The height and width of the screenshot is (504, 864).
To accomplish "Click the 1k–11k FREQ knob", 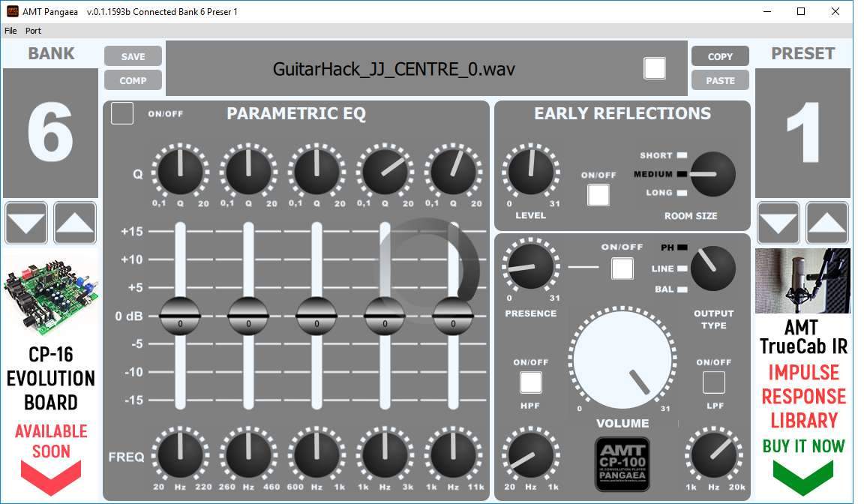I will (453, 454).
